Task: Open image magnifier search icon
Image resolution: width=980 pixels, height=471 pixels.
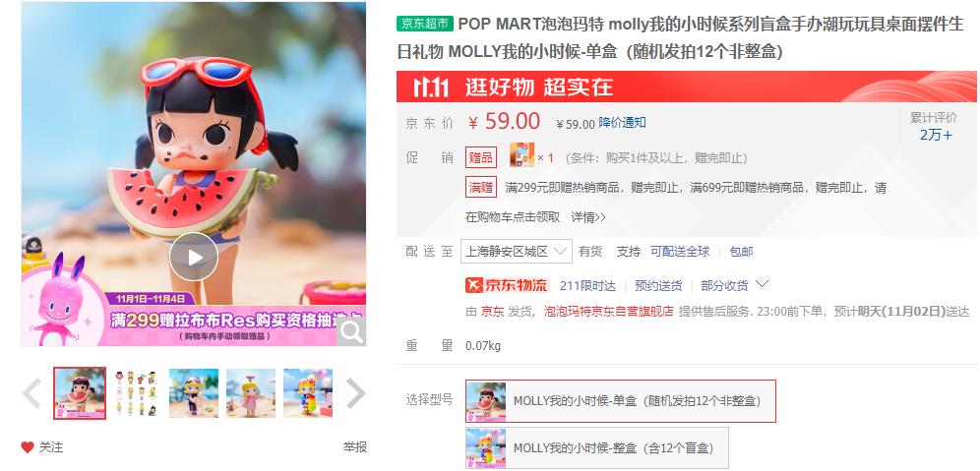Action: (x=351, y=332)
